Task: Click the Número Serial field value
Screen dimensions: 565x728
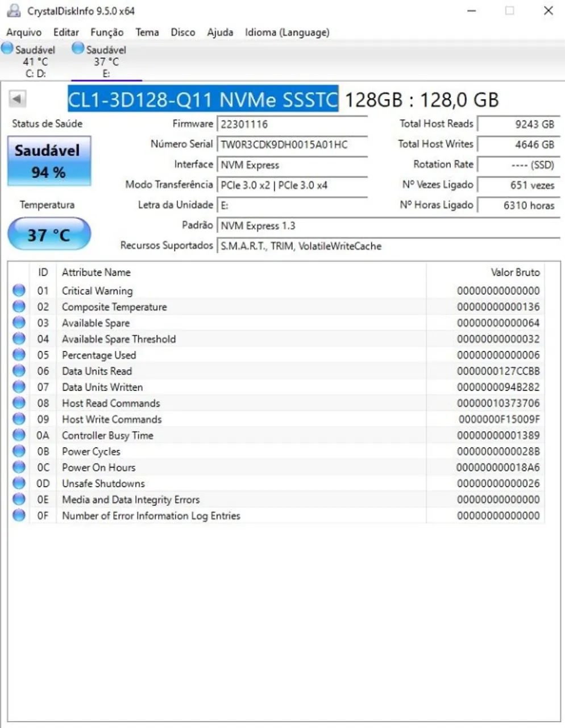Action: click(x=292, y=144)
